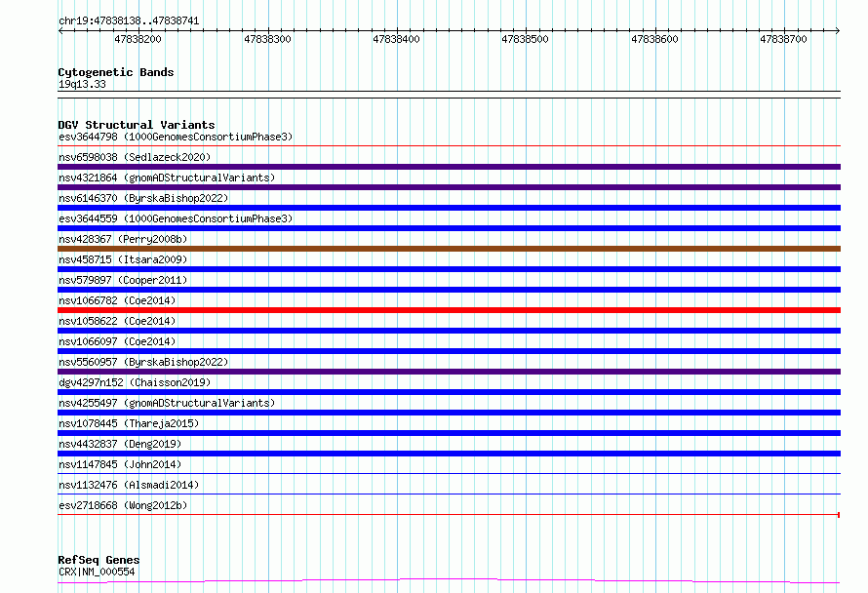Select the nsv579897 Cooper2011 label
Screen dimensions: 868x593
coord(123,280)
